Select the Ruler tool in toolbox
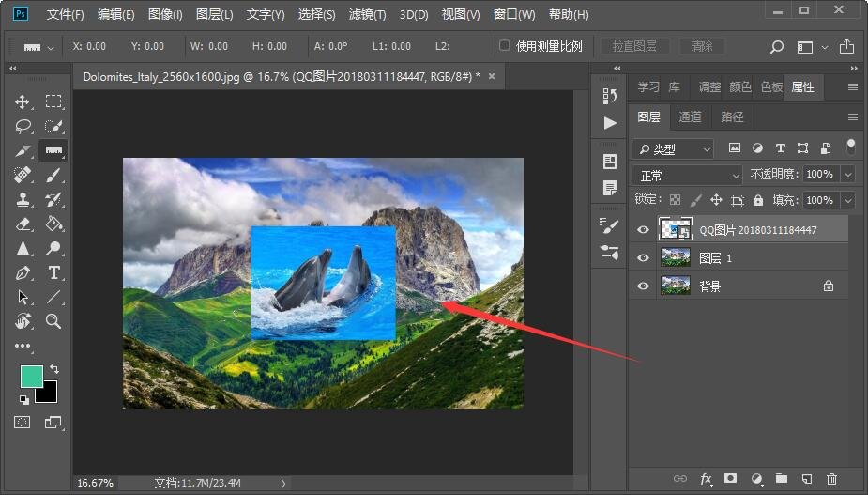The width and height of the screenshot is (868, 495). click(x=53, y=150)
